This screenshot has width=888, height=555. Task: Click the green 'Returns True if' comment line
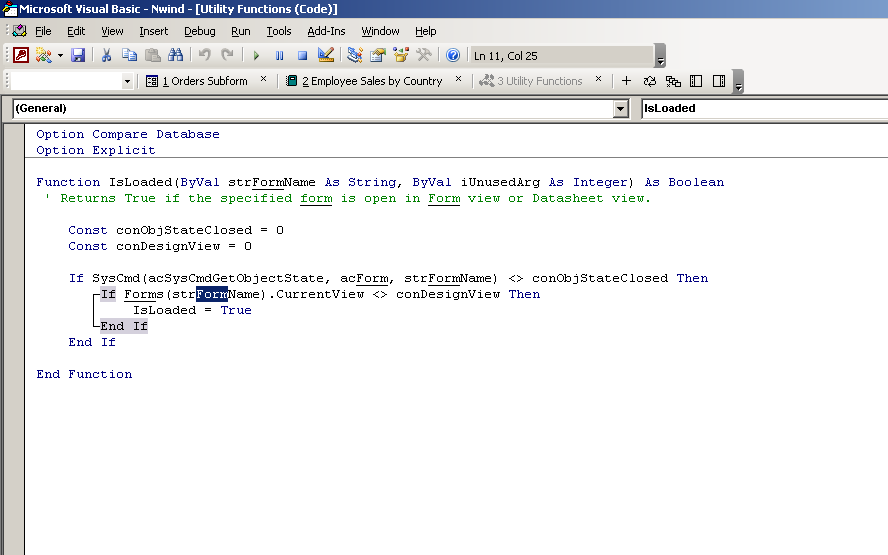(x=348, y=198)
